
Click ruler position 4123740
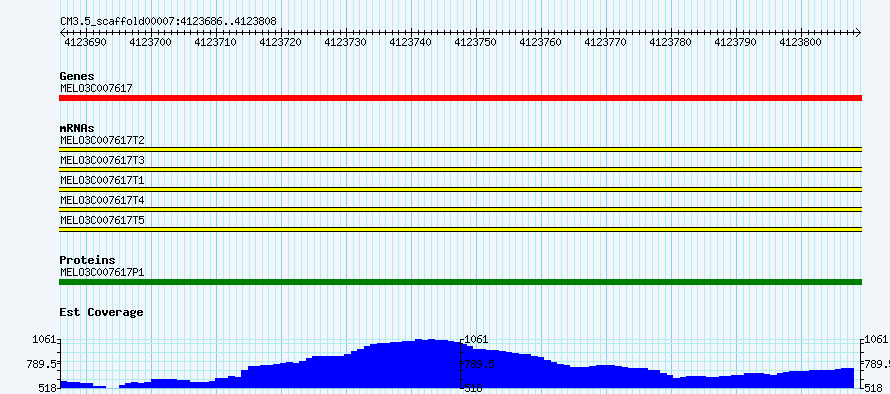coord(411,42)
